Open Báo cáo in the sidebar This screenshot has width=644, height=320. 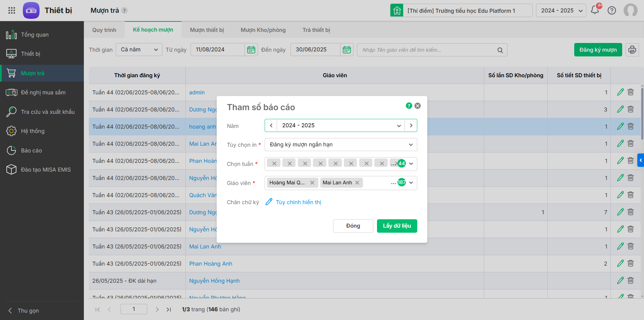pos(42,150)
